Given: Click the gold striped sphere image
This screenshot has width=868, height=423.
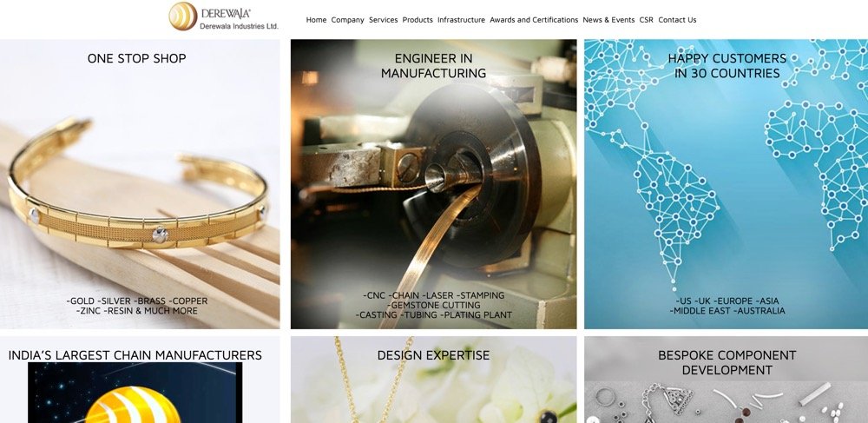Looking at the screenshot, I should point(133,405).
